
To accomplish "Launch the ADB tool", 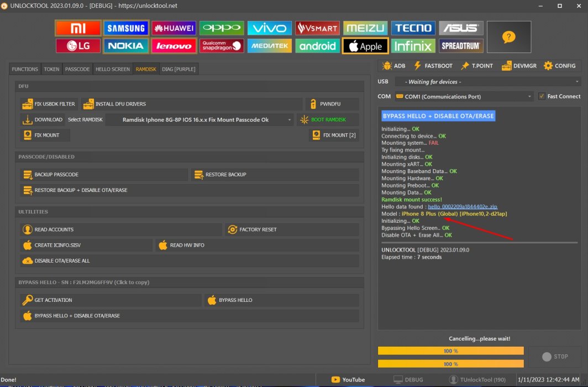I will click(x=393, y=66).
